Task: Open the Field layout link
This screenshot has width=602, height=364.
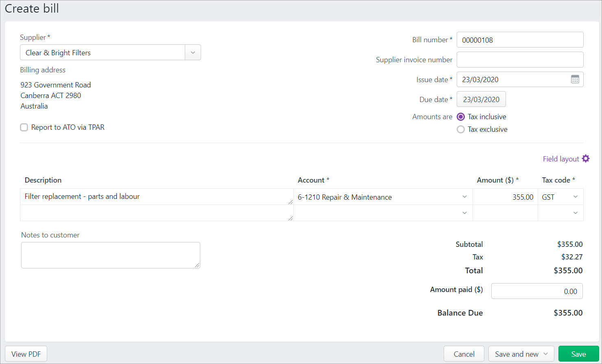Action: tap(561, 159)
